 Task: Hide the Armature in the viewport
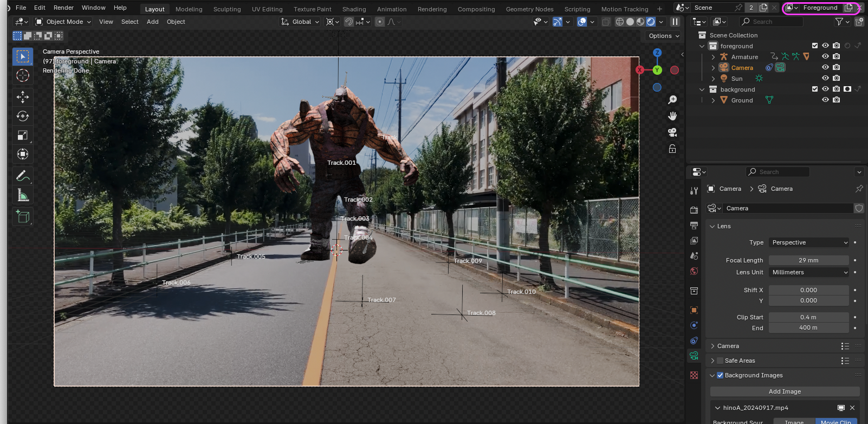tap(825, 56)
